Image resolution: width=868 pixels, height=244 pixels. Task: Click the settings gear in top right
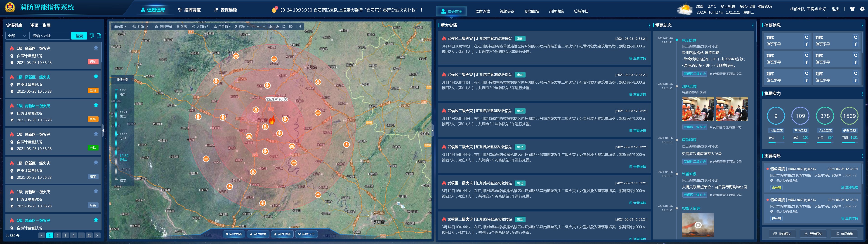click(862, 9)
